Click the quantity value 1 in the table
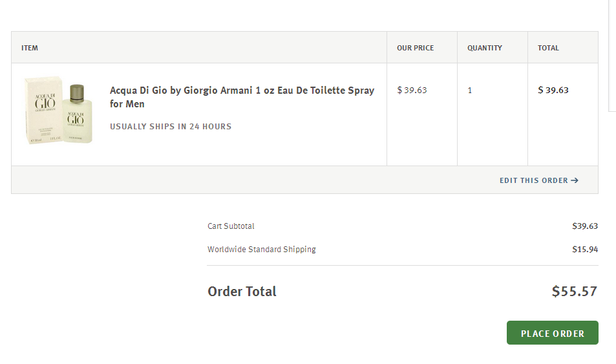 coord(470,91)
